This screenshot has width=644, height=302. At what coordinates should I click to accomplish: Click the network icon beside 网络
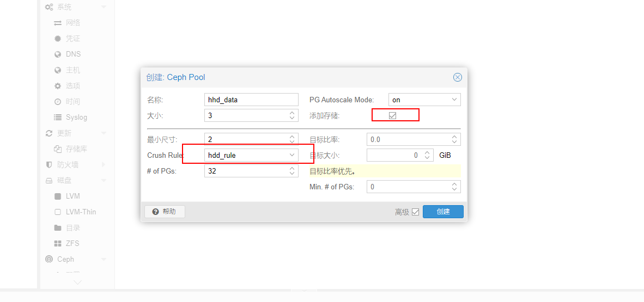tap(58, 23)
